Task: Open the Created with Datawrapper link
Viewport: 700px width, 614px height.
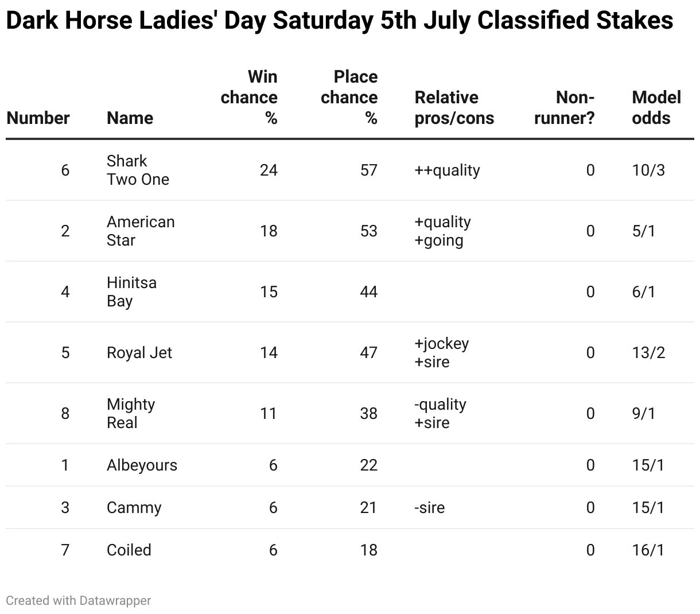Action: 79,600
